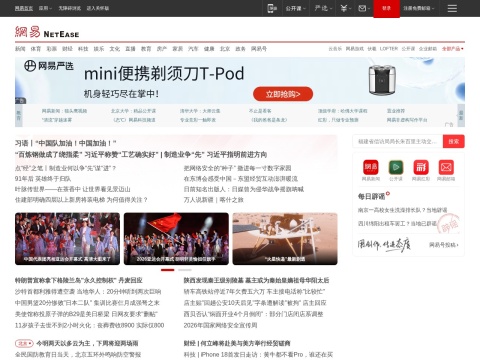Select the second gray carousel indicator
480x360 pixels.
click(x=185, y=270)
